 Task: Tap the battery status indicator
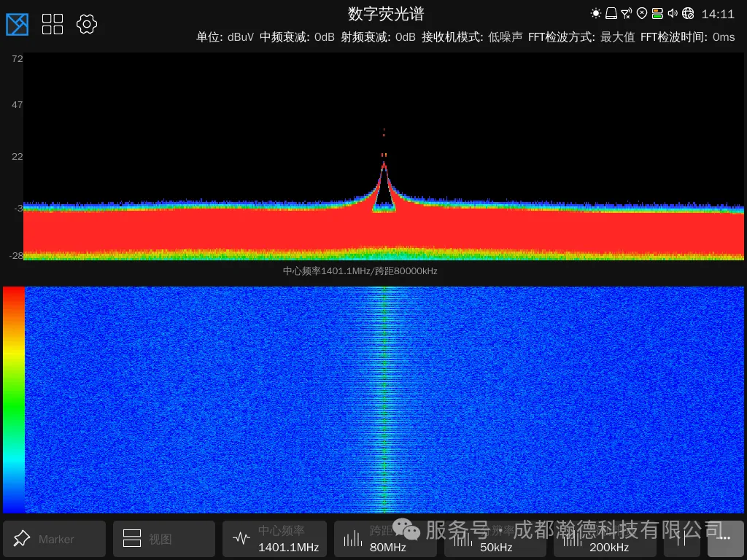pos(657,13)
